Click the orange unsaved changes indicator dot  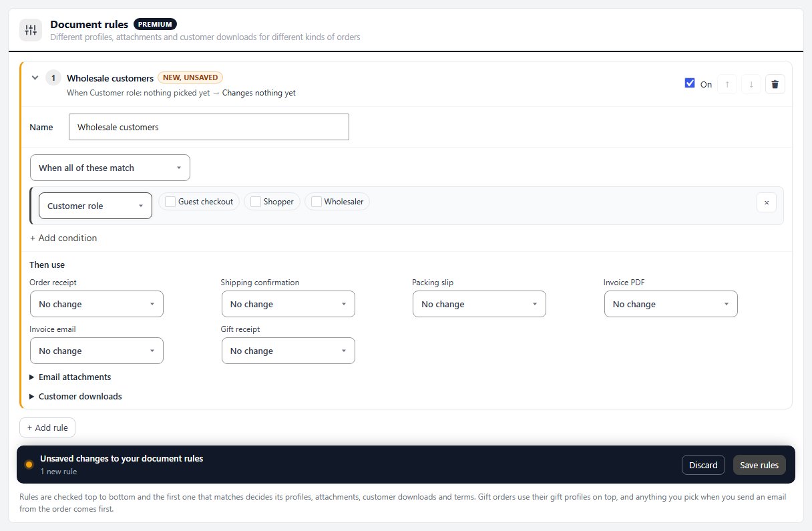[x=29, y=464]
